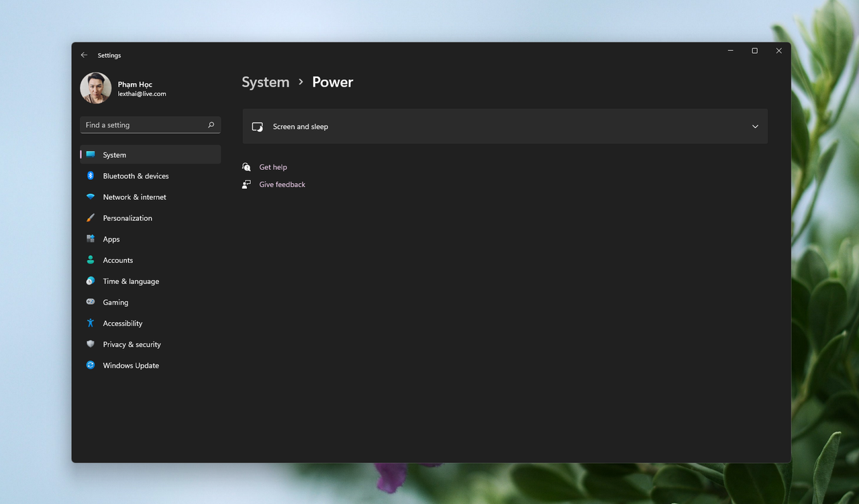Click the lexthai@live.com account email
The width and height of the screenshot is (859, 504).
pyautogui.click(x=142, y=94)
